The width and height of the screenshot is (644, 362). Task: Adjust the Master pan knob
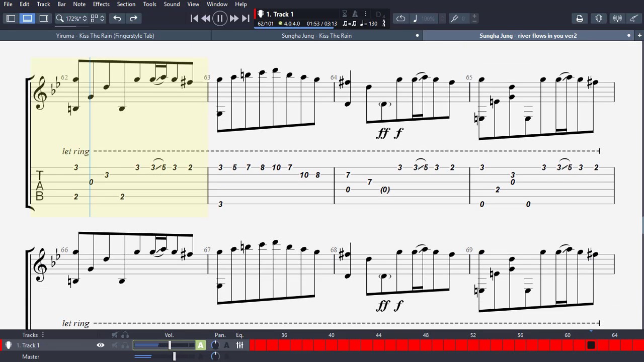(x=215, y=356)
